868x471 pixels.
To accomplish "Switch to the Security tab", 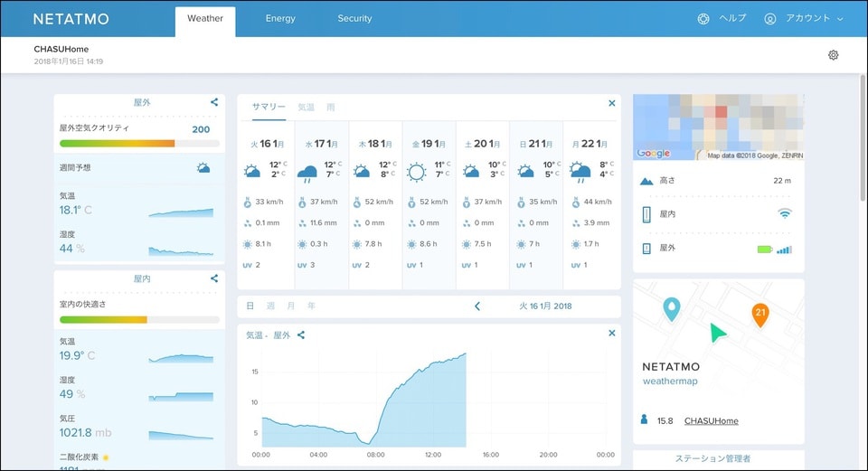I will (354, 18).
